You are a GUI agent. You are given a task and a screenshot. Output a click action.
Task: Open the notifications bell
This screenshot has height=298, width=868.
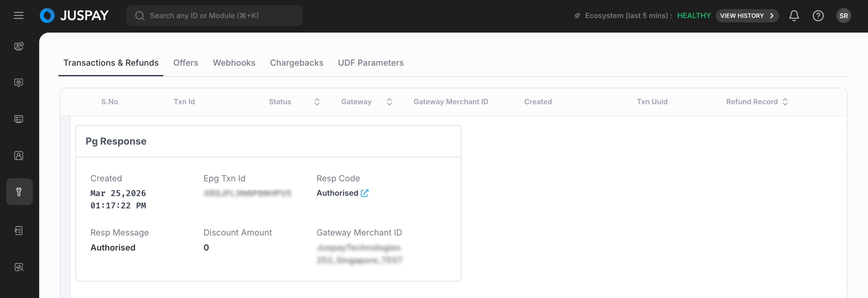(x=794, y=16)
